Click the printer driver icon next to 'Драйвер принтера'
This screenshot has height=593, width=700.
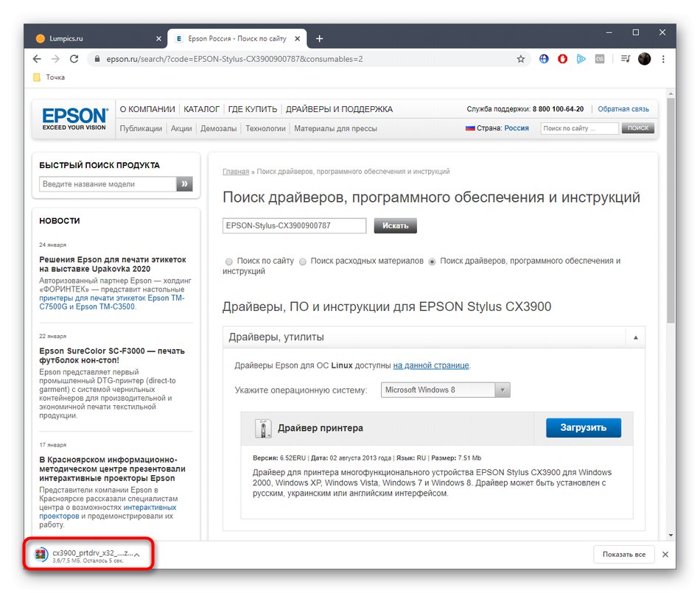[263, 427]
